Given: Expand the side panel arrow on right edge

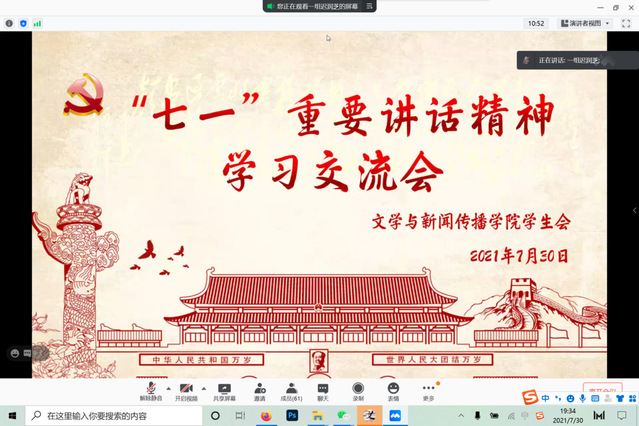Looking at the screenshot, I should pyautogui.click(x=634, y=210).
